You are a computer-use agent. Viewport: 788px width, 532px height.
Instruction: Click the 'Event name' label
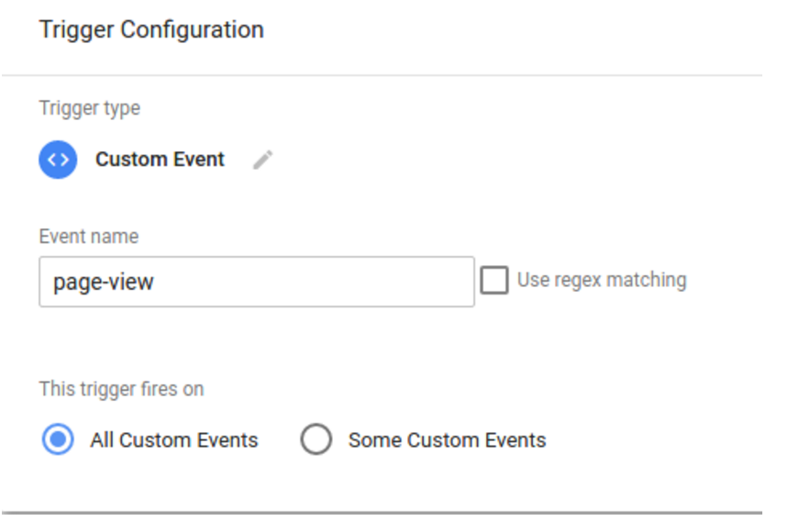click(x=88, y=237)
